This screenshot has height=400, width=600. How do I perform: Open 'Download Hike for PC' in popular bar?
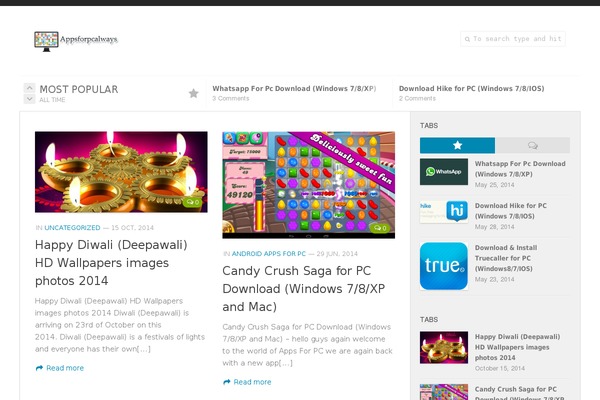471,88
